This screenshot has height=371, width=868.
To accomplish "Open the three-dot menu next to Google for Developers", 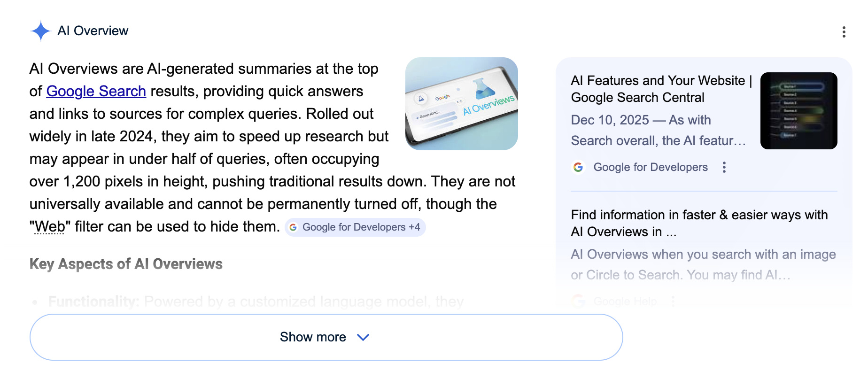I will click(724, 167).
